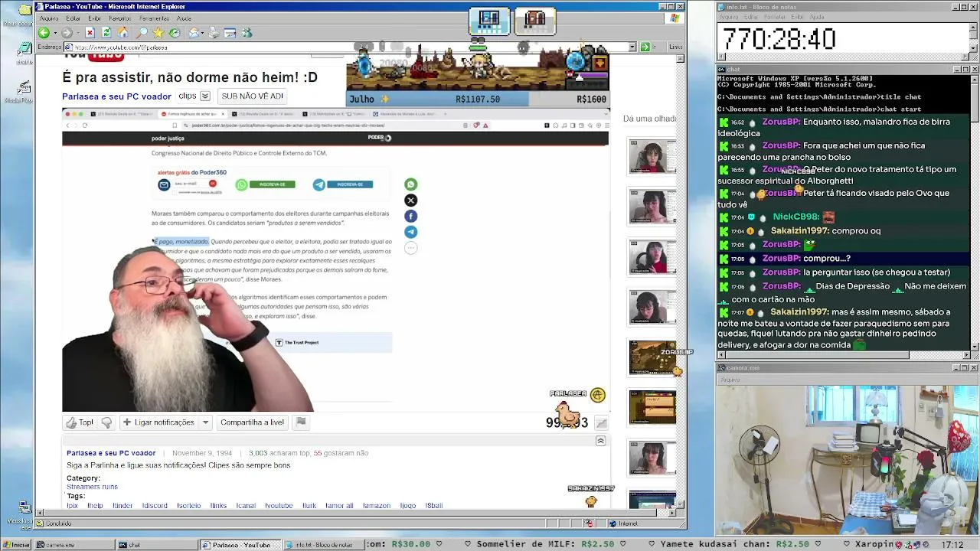Open Favorites star in IE toolbar
The height and width of the screenshot is (551, 980).
(158, 33)
